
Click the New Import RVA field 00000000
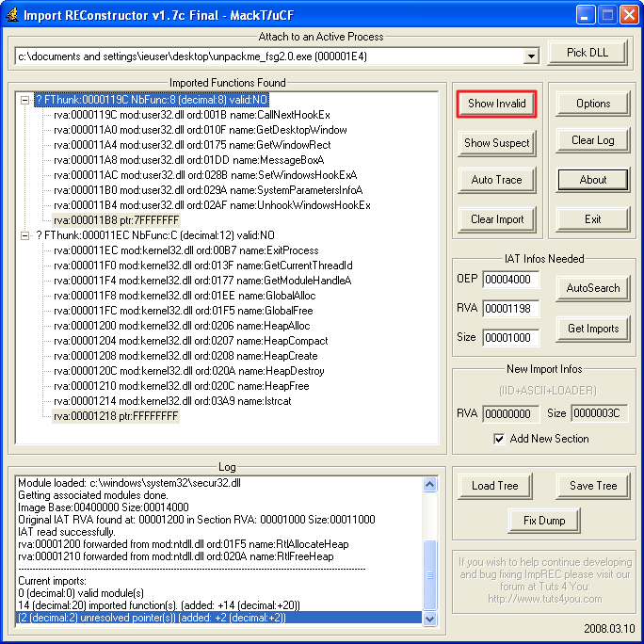click(x=510, y=413)
